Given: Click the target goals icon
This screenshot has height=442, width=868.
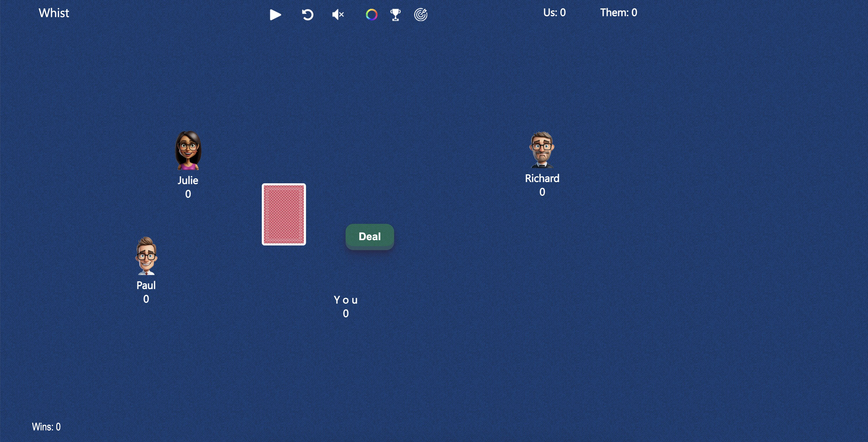Looking at the screenshot, I should [421, 15].
